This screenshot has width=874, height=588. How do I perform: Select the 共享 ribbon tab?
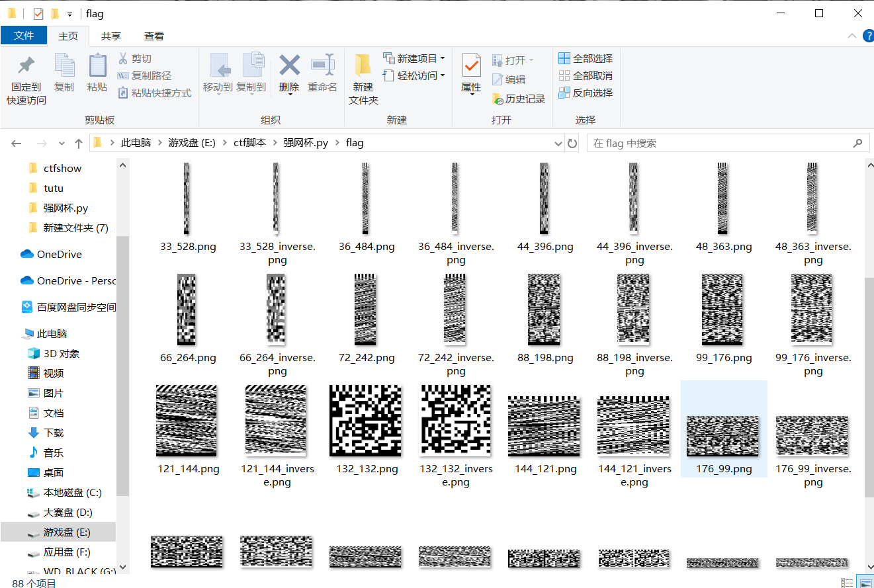click(x=111, y=36)
